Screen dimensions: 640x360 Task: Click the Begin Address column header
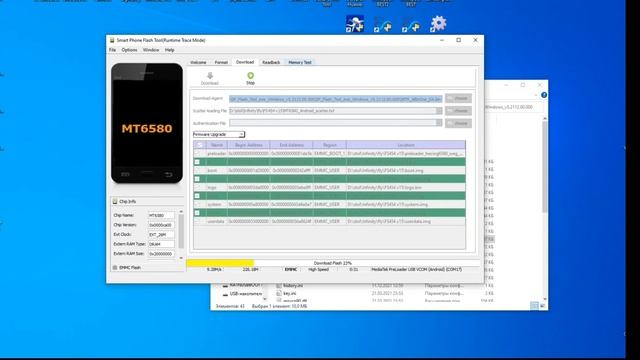pos(249,145)
